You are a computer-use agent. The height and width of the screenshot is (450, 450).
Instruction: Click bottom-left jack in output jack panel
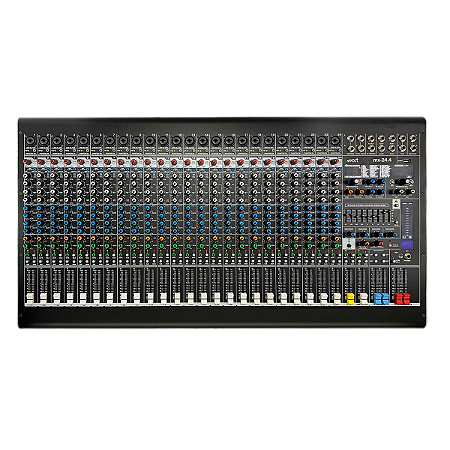pos(351,149)
